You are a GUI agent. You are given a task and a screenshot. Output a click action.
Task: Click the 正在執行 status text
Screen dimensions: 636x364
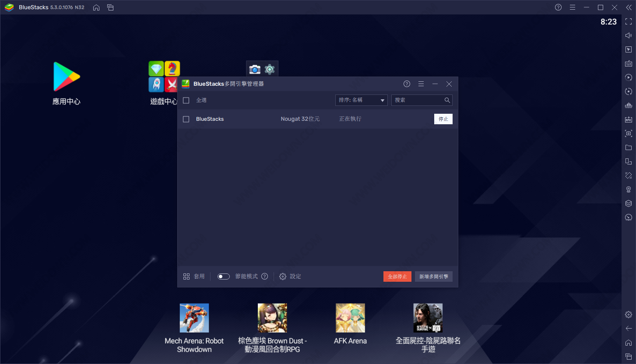tap(350, 119)
